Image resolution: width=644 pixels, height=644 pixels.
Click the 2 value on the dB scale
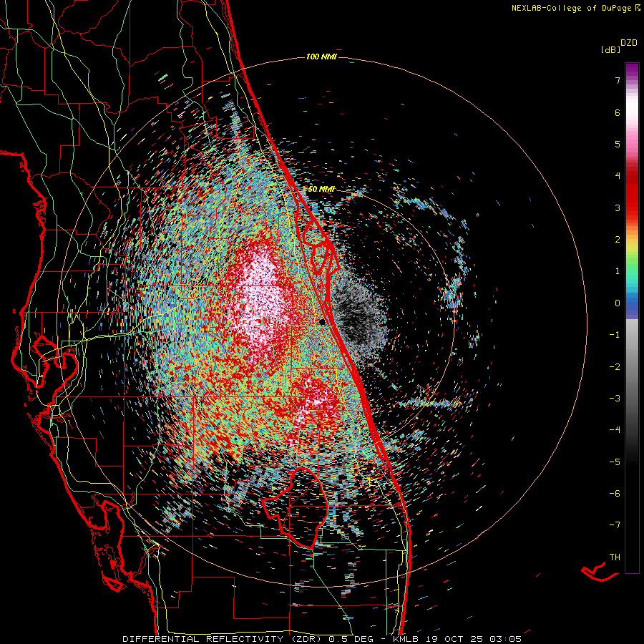coord(618,240)
